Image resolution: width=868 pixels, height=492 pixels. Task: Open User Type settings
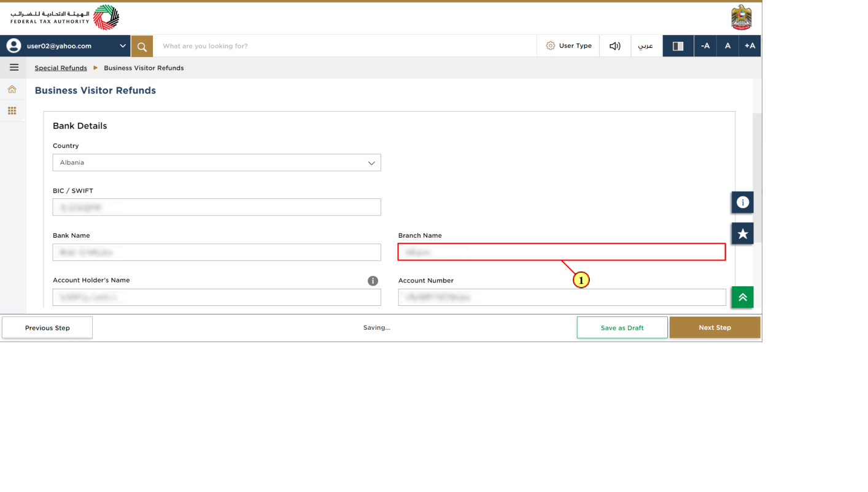tap(568, 46)
